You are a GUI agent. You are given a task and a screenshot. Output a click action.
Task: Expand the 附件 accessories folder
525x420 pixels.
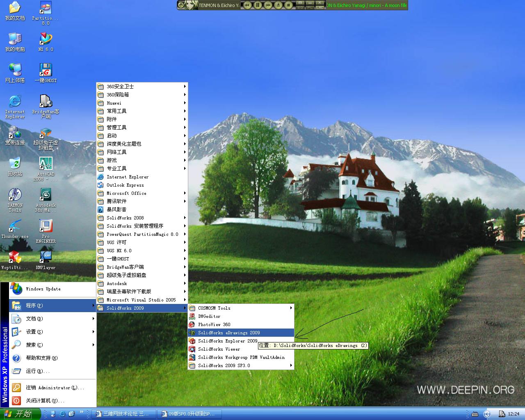pos(142,119)
